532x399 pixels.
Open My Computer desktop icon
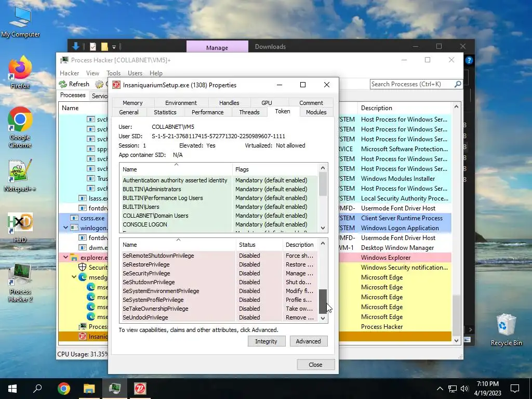tap(20, 22)
